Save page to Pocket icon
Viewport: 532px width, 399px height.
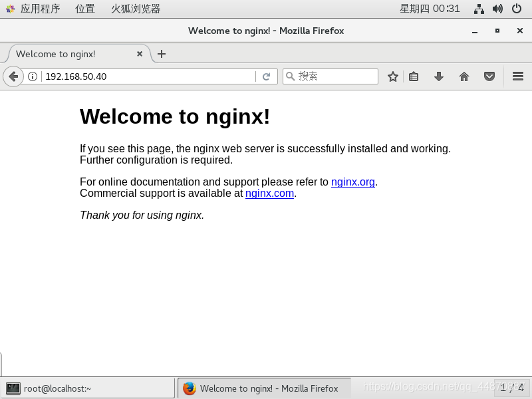pos(489,76)
